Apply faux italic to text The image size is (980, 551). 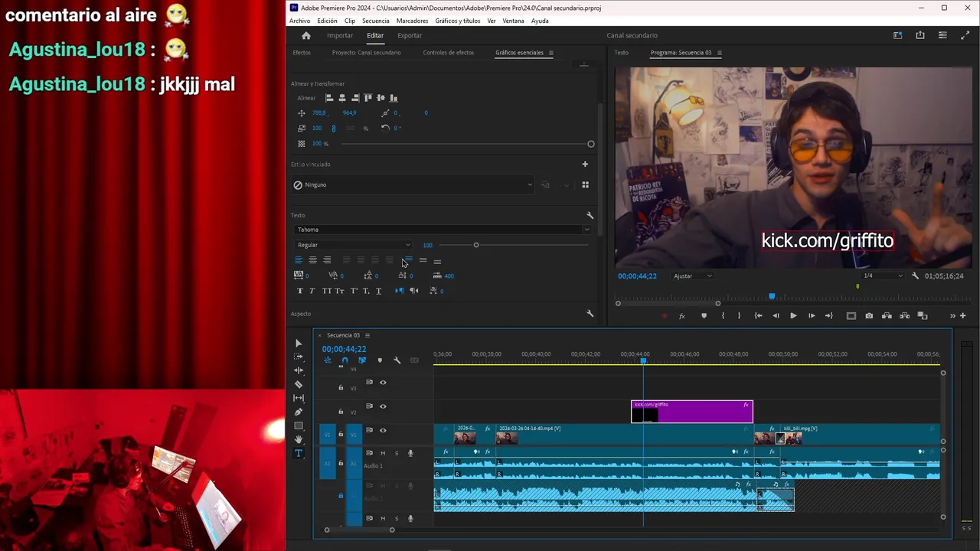312,291
